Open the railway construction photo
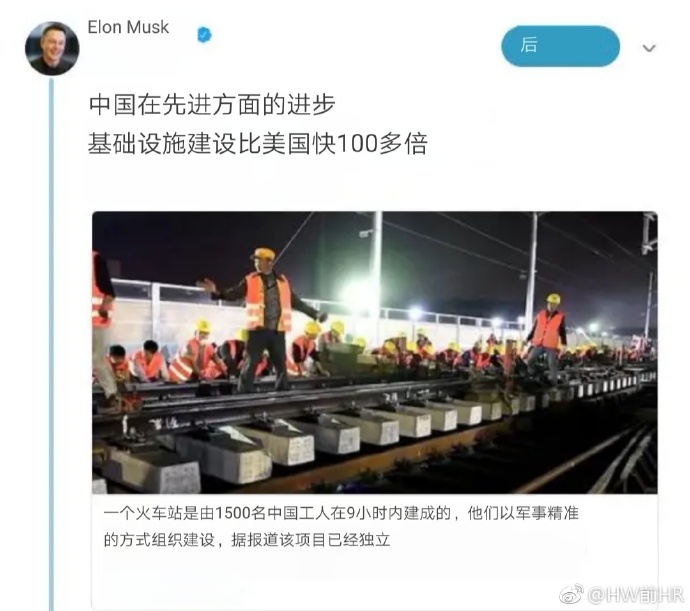 tap(374, 352)
